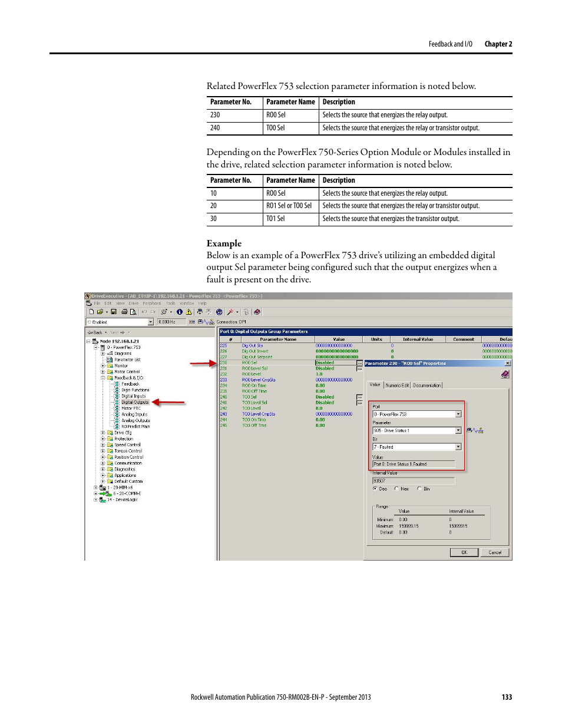The width and height of the screenshot is (562, 728).
Task: Select Motor PTC in the tree
Action: (x=131, y=408)
